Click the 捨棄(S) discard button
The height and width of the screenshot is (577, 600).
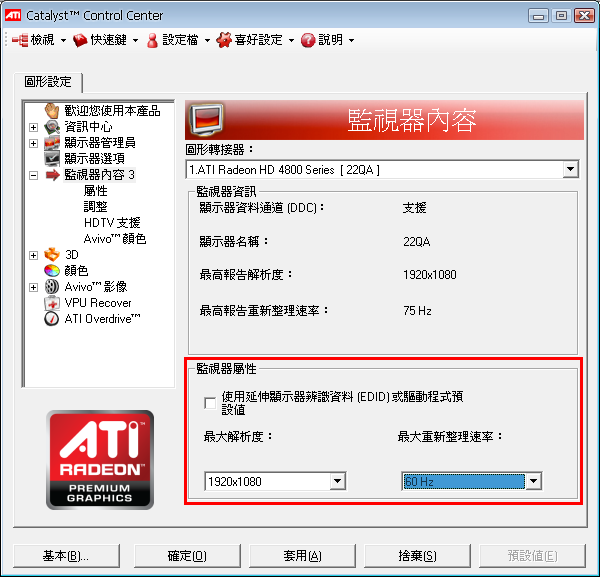(x=417, y=556)
